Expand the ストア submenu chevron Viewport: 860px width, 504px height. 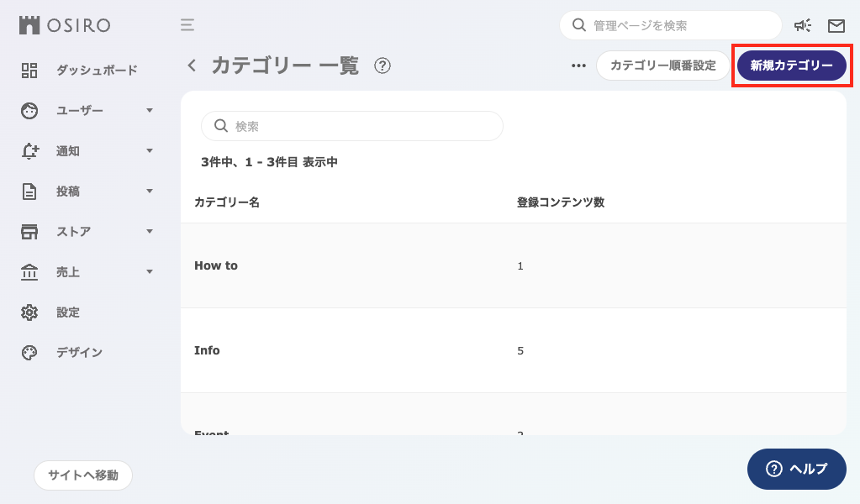click(x=150, y=232)
